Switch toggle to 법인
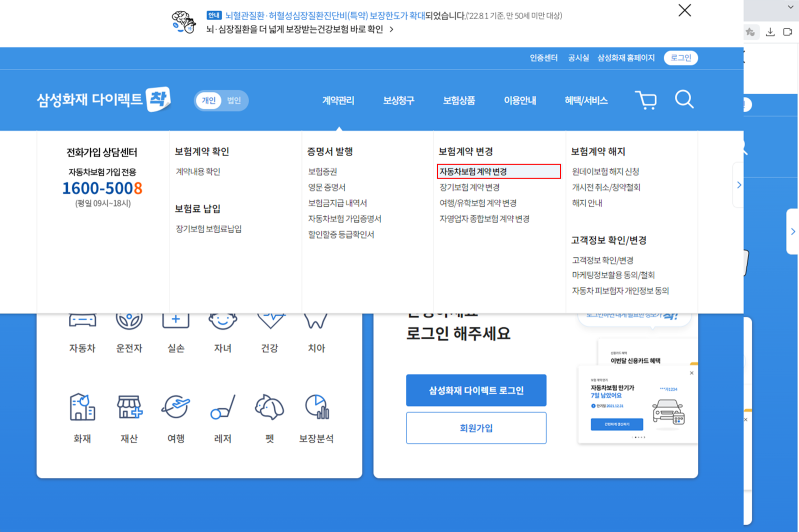Viewport: 799px width, 532px height. 234,100
